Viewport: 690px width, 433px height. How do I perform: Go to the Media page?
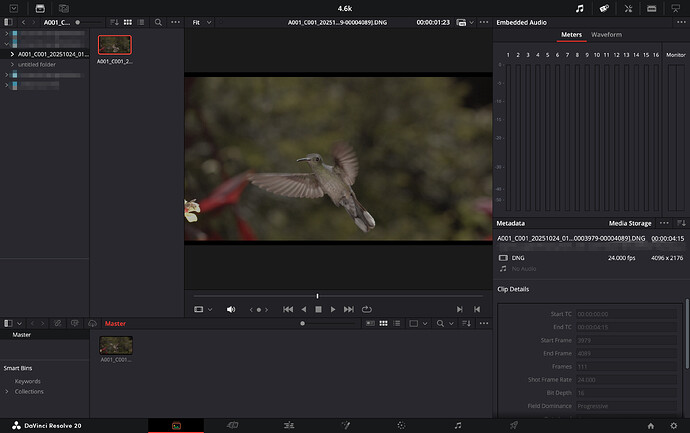[176, 426]
